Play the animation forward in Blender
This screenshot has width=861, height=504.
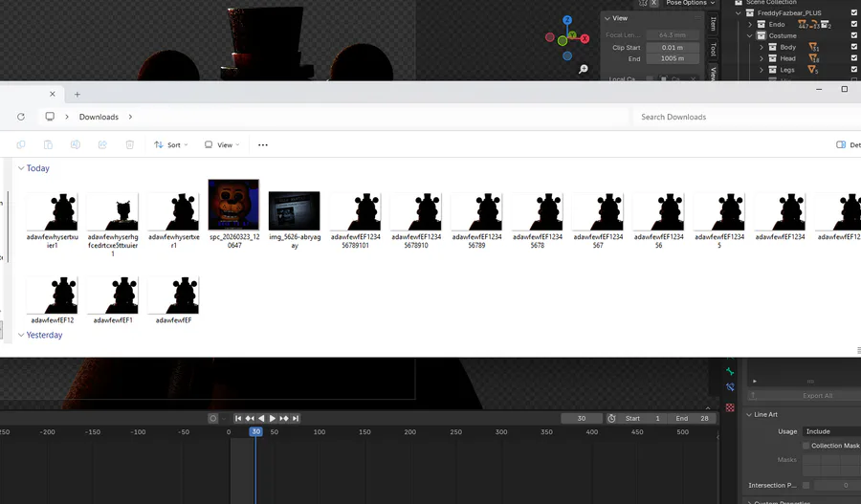coord(273,418)
